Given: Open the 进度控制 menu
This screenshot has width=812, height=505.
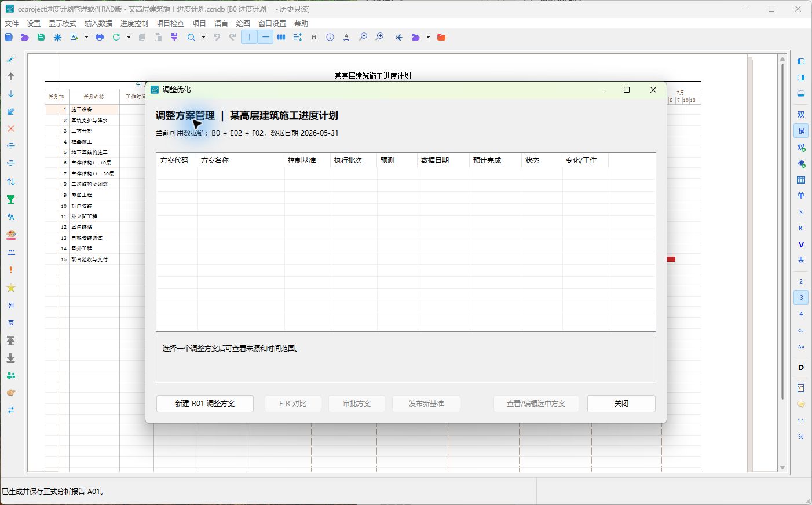Looking at the screenshot, I should point(134,23).
